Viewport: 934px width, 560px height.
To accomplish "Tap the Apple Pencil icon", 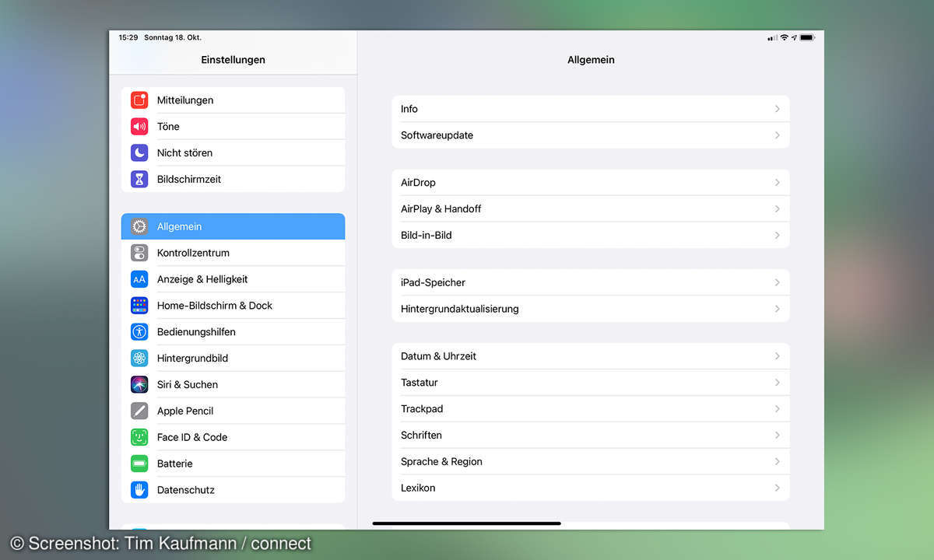I will tap(139, 411).
